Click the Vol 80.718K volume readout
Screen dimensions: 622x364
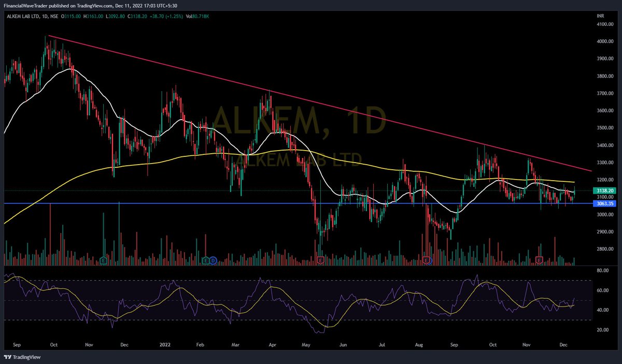click(199, 17)
